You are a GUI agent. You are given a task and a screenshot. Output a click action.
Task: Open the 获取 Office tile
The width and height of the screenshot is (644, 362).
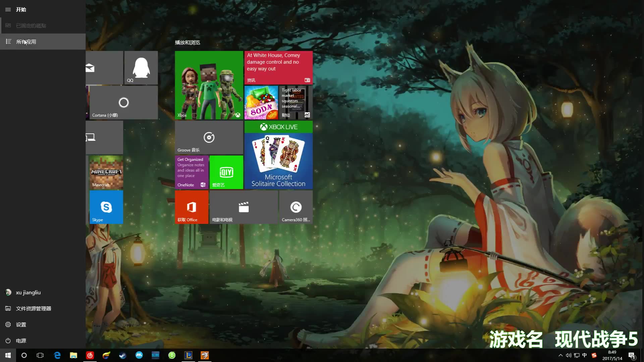tap(192, 207)
